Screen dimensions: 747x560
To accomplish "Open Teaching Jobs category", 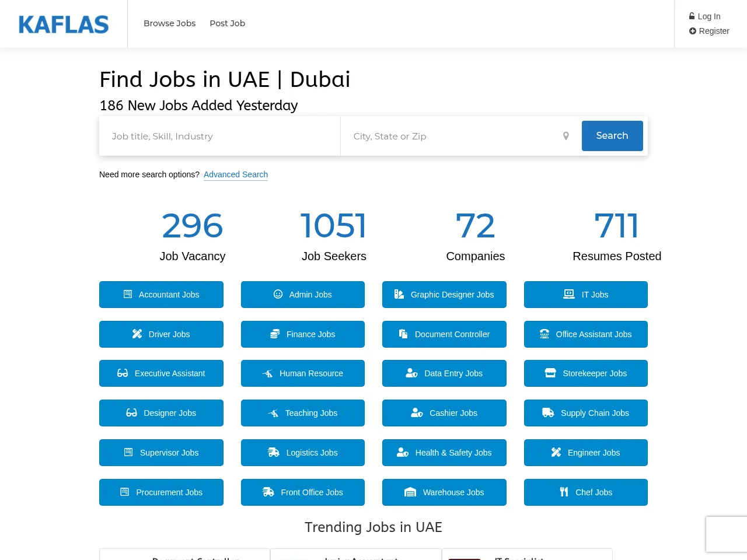I will pos(303,413).
